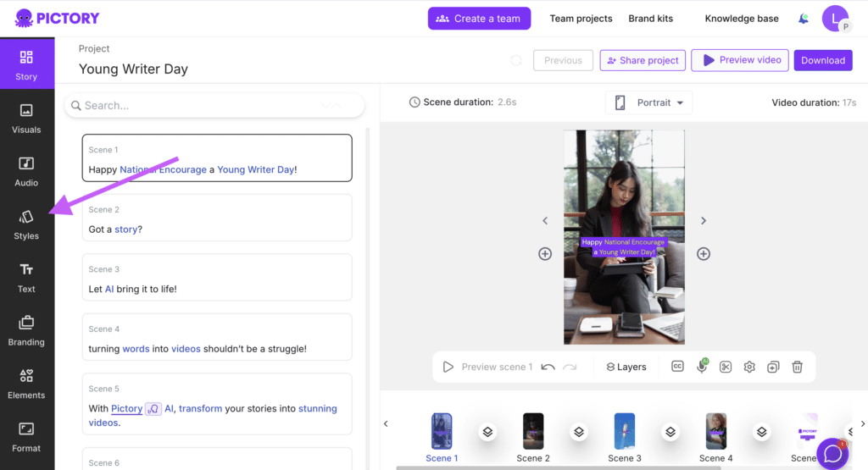
Task: Click the timeline horizontal scrollbar
Action: (558, 467)
